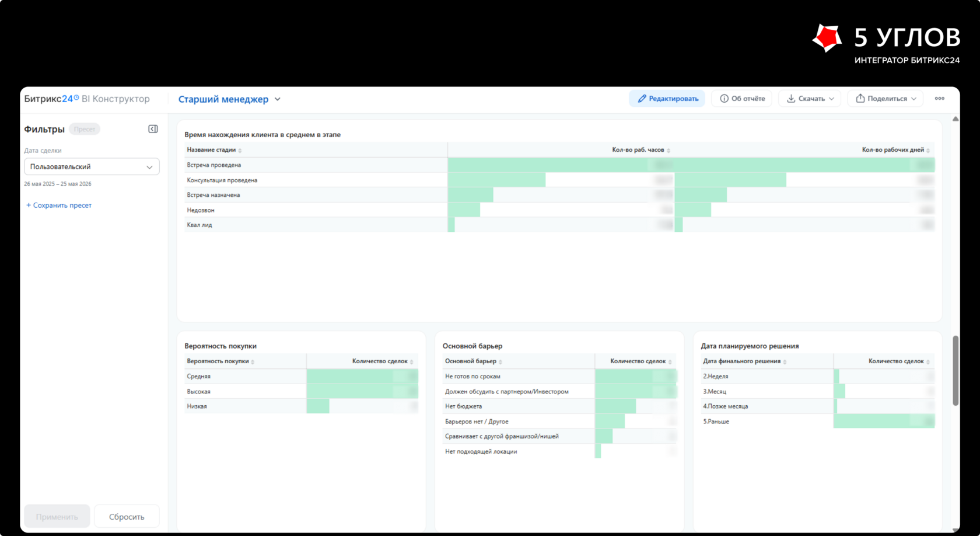Screen dimensions: 980x536
Task: Select the Нет бюджета row
Action: tap(559, 406)
